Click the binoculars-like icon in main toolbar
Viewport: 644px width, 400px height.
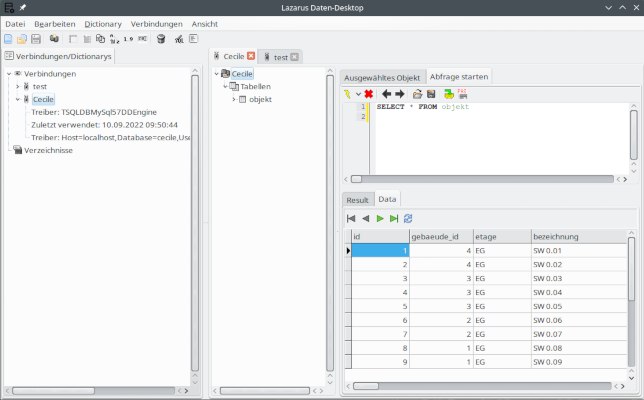(x=54, y=39)
